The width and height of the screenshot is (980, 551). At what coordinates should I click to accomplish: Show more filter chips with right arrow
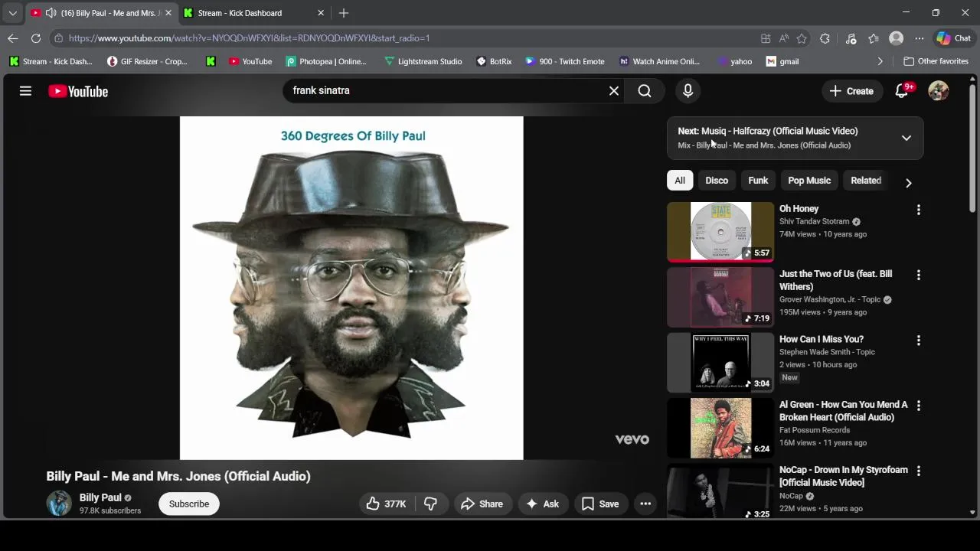pyautogui.click(x=908, y=183)
